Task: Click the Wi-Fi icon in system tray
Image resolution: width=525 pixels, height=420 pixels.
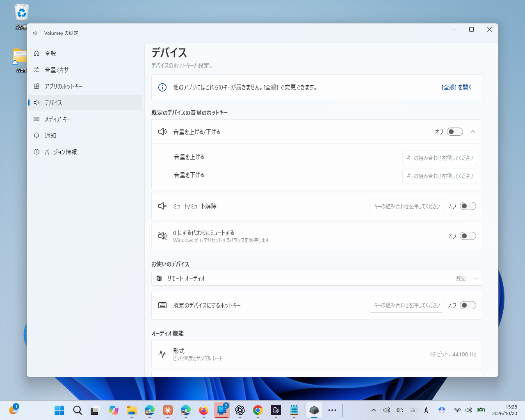Action: (x=457, y=410)
